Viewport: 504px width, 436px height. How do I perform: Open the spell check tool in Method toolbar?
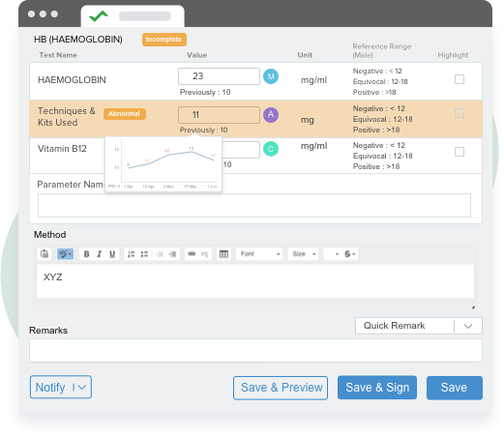pyautogui.click(x=65, y=254)
